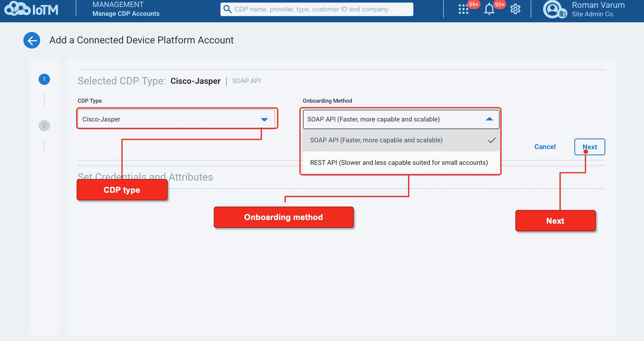Go back using the blue arrow button

pyautogui.click(x=32, y=40)
